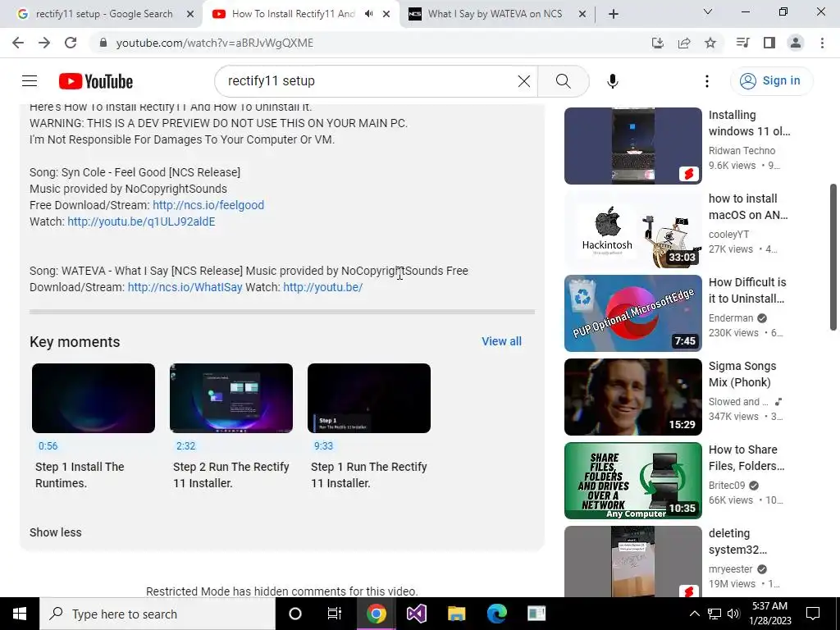840x630 pixels.
Task: Go back using browser back arrow
Action: [18, 43]
